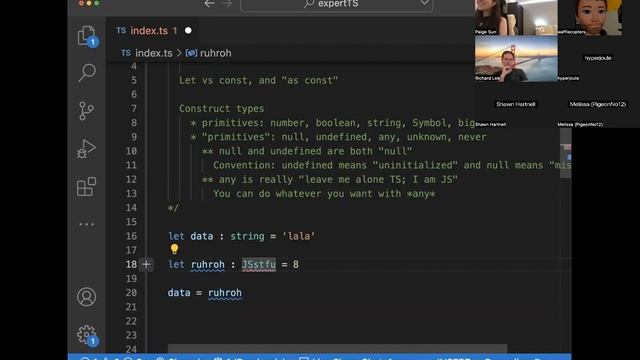Screen dimensions: 640x360
Task: Select the index.ts editor tab
Action: point(153,31)
